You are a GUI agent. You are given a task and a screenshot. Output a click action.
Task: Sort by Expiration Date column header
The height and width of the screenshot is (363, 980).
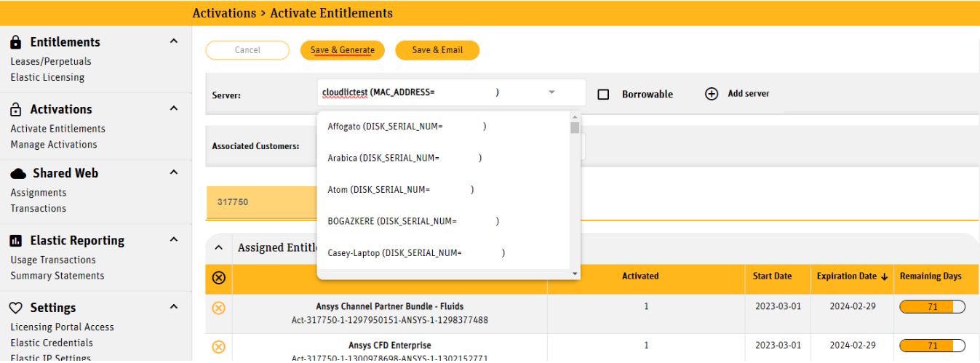click(851, 276)
